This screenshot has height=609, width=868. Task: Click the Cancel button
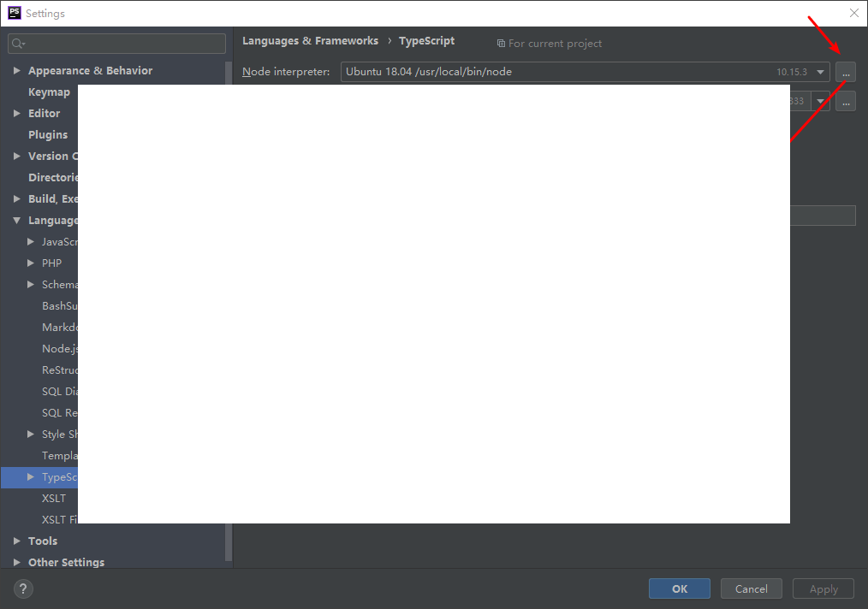pos(752,589)
